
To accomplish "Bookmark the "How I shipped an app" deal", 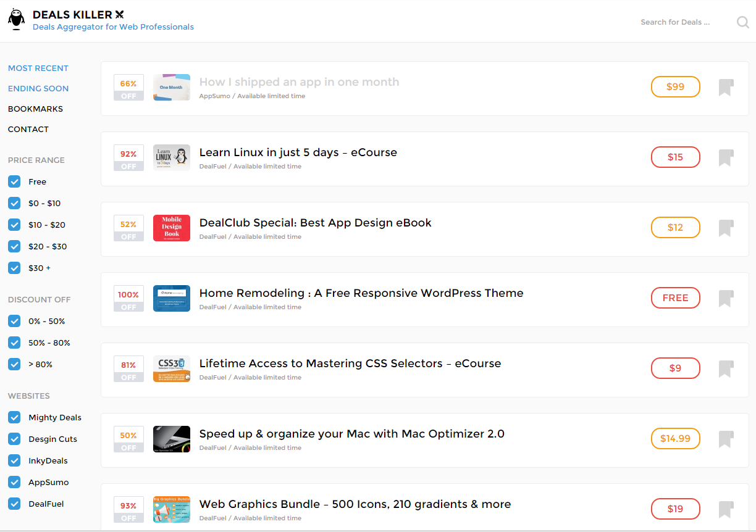I will (726, 87).
